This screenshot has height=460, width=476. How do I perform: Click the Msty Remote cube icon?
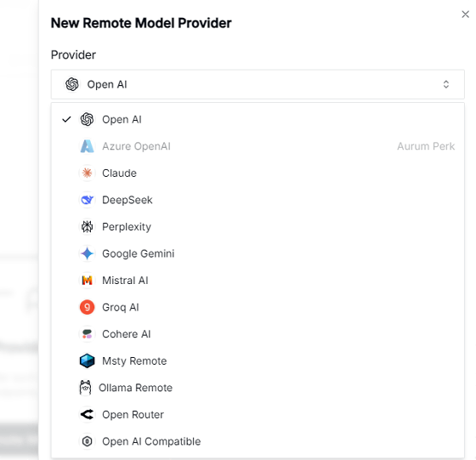(87, 361)
